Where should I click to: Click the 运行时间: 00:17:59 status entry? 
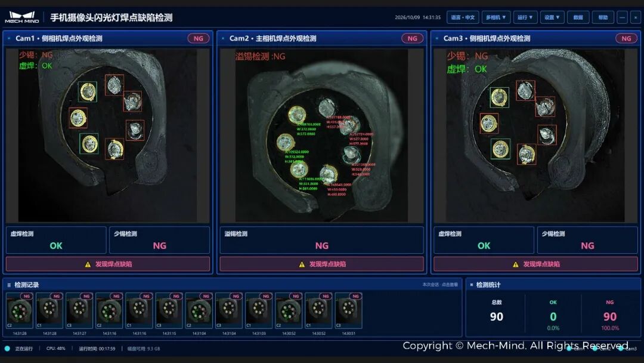click(97, 349)
